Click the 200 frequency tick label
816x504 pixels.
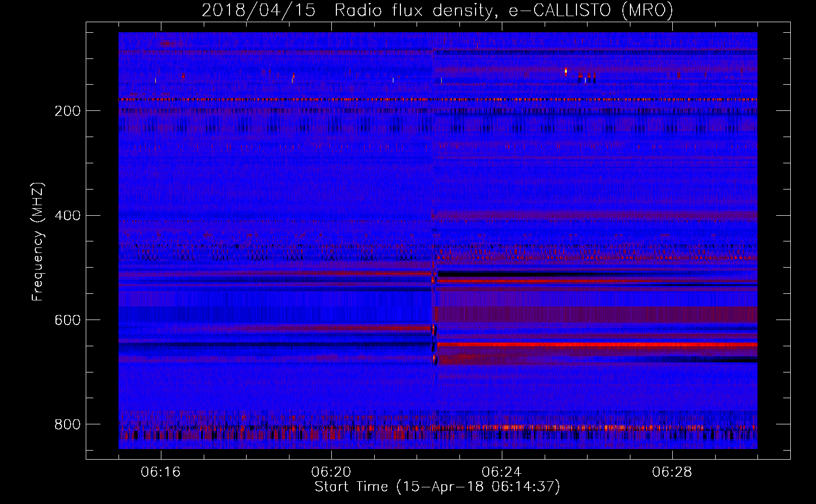pos(68,111)
